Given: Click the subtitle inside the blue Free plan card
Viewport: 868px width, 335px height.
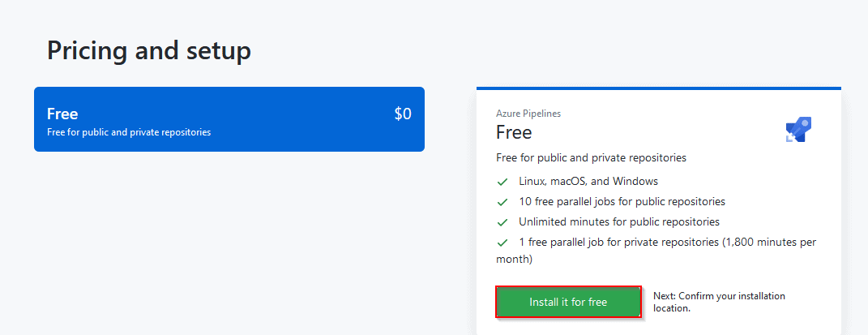Looking at the screenshot, I should tap(129, 132).
